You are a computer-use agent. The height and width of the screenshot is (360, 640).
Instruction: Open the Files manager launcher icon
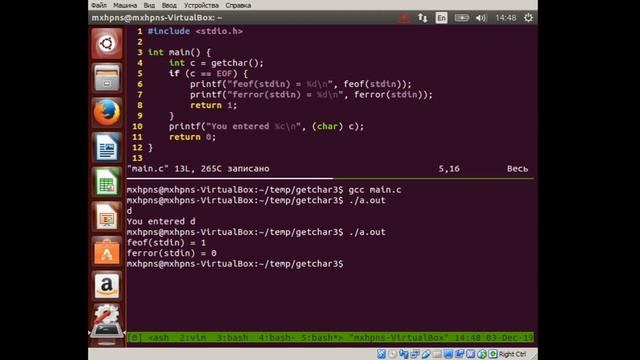pyautogui.click(x=107, y=78)
